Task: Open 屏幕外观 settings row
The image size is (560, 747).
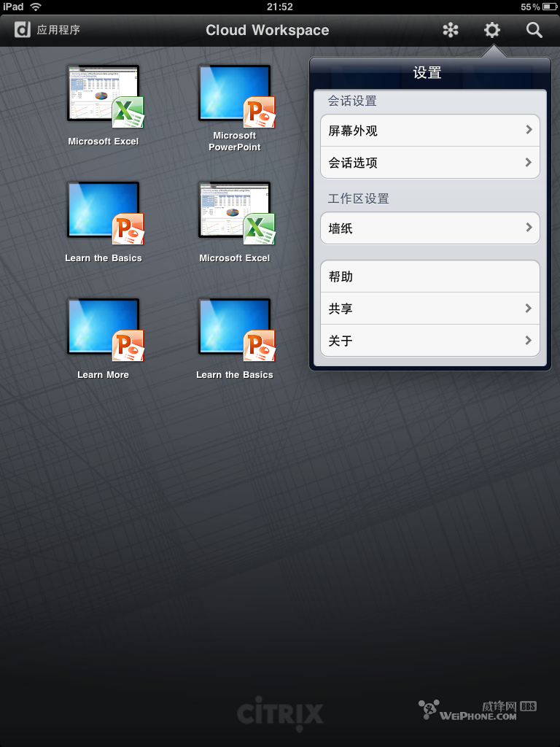Action: point(430,130)
